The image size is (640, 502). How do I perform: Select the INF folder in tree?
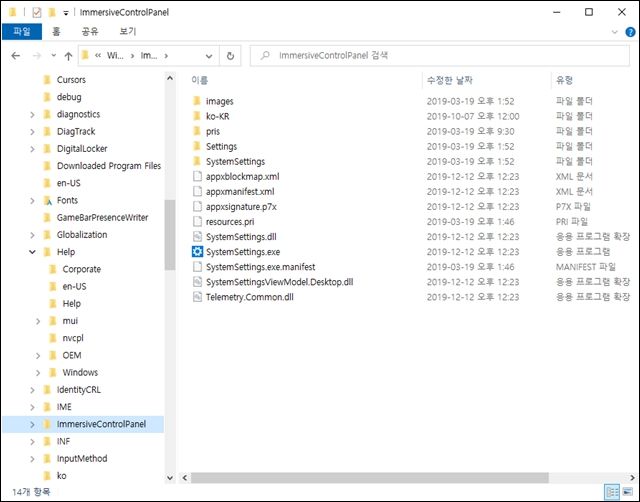tap(63, 442)
